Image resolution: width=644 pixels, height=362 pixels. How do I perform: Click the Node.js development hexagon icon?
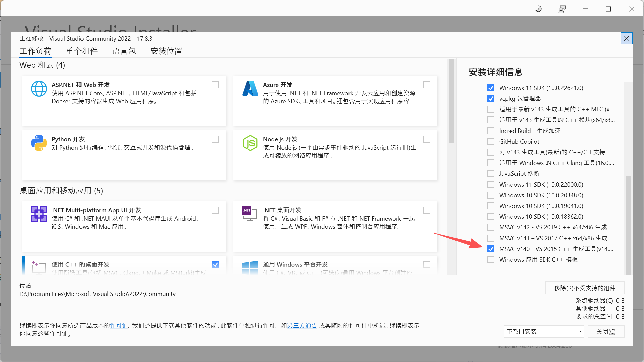(250, 143)
